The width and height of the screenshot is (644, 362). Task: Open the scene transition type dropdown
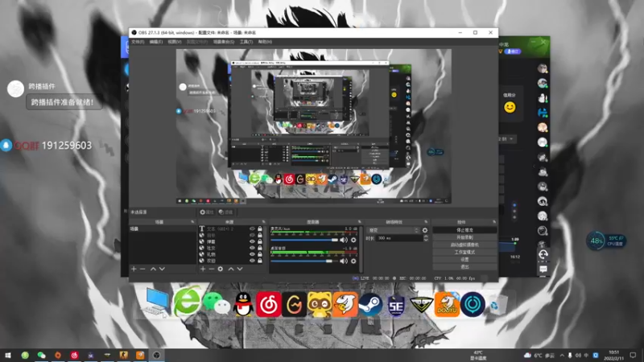click(x=394, y=231)
